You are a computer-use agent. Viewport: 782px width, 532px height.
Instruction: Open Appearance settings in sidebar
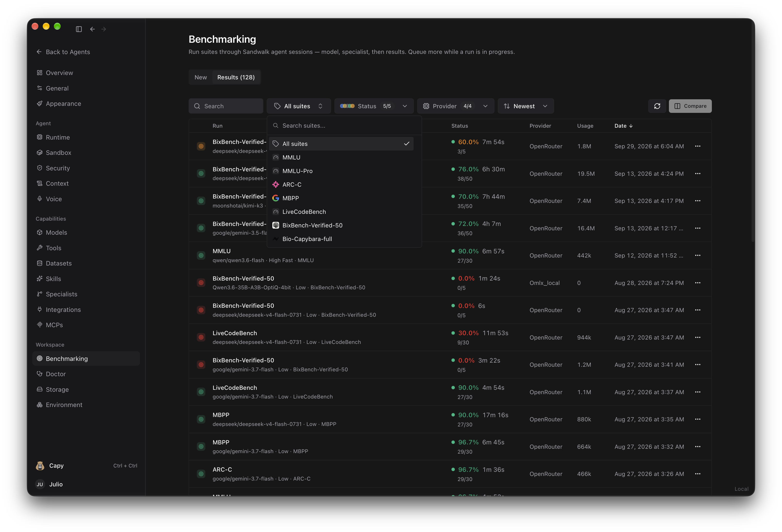tap(86, 104)
